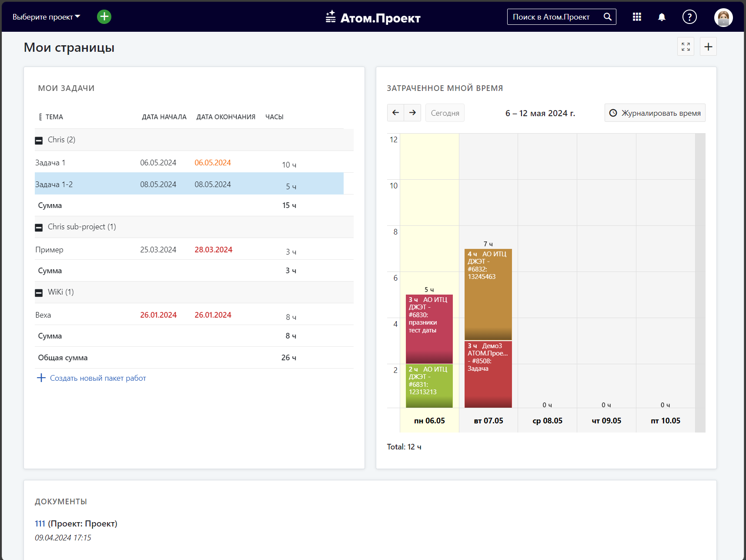This screenshot has height=560, width=746.
Task: Collapse the Chris sub-project (1) group
Action: (39, 227)
